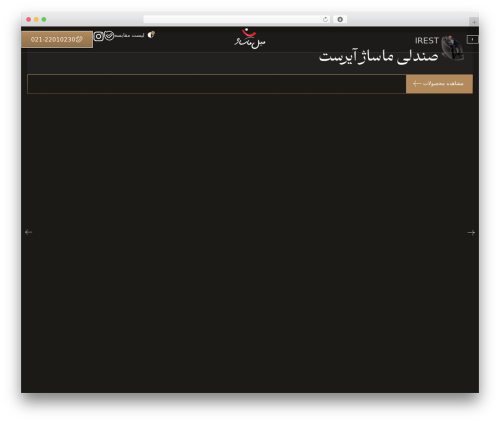Click the checkmark badge icon
This screenshot has height=423, width=500.
[x=109, y=36]
